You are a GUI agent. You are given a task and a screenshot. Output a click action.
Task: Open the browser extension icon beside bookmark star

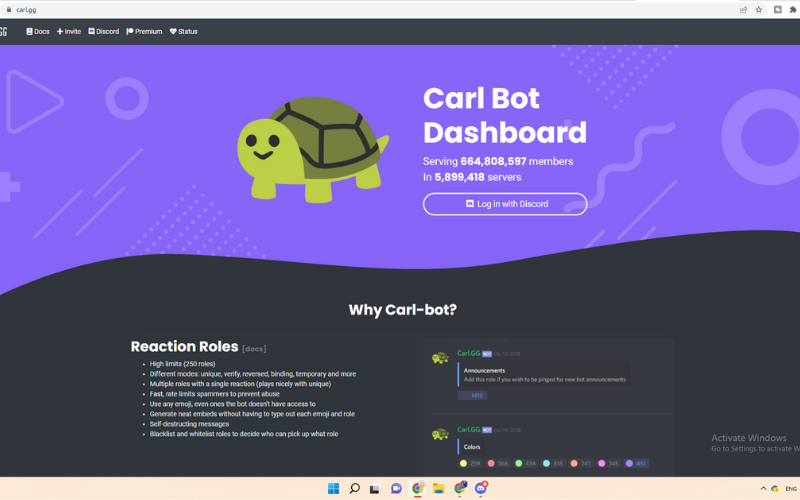point(778,10)
